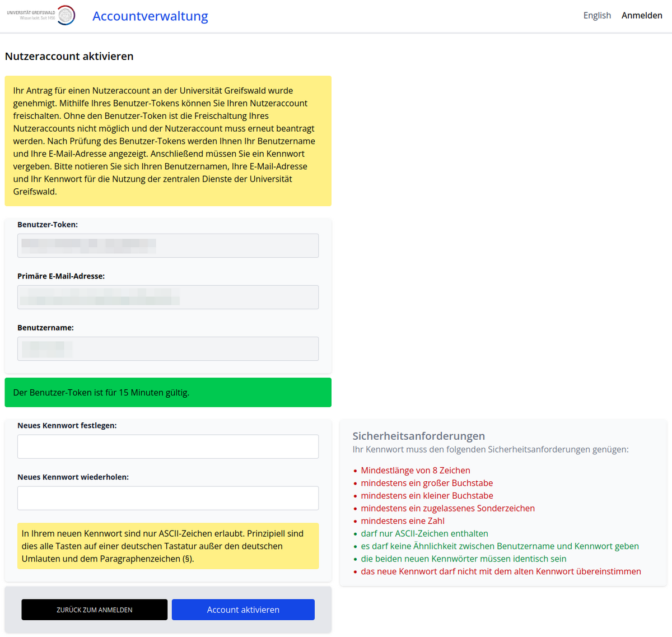Focus the Neues Kennwort festlegen field

(168, 447)
